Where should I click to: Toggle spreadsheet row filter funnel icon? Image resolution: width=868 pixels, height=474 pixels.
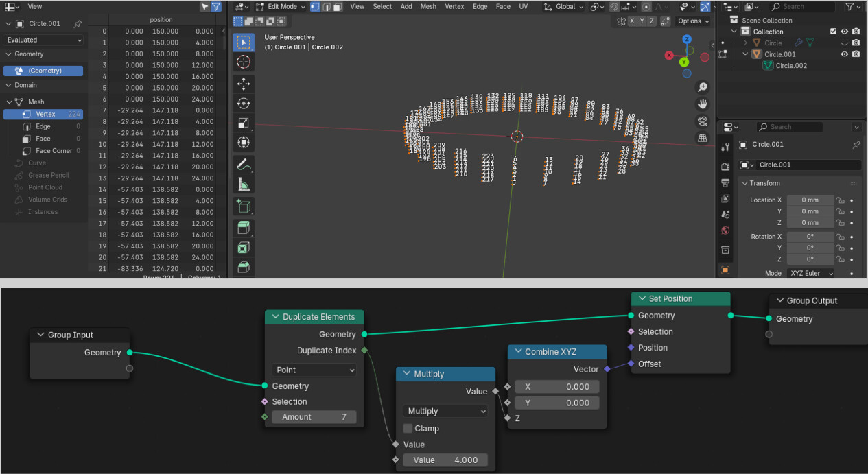(x=216, y=7)
